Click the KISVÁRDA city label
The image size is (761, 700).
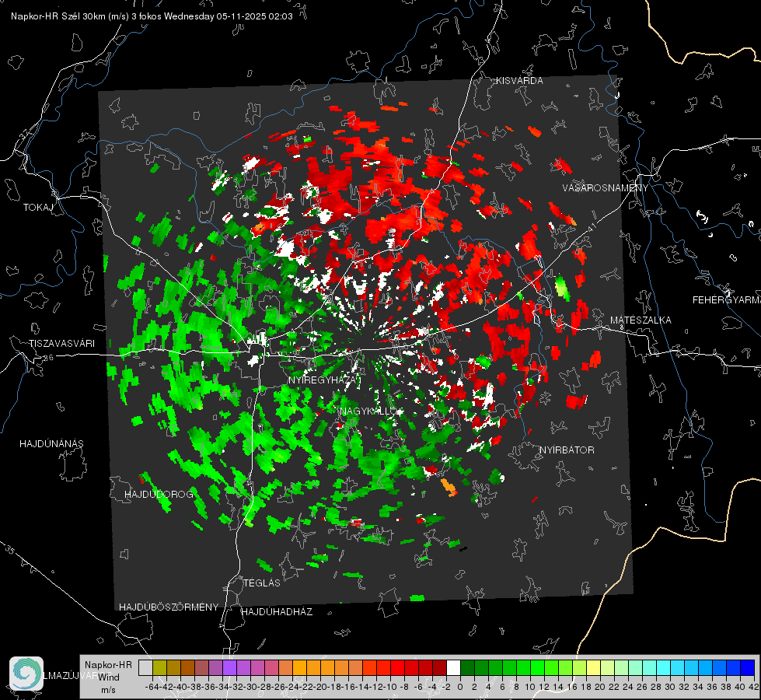pyautogui.click(x=519, y=81)
